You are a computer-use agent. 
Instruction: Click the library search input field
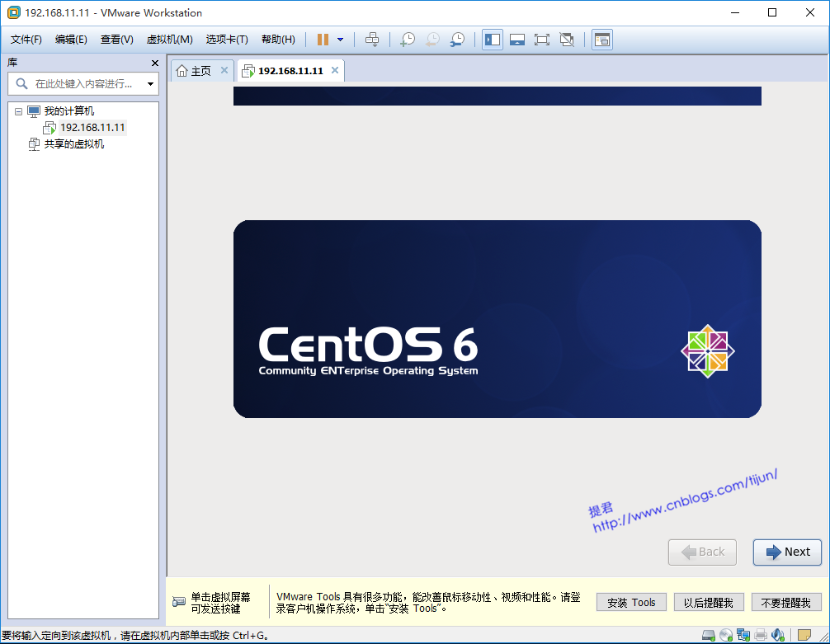[83, 83]
